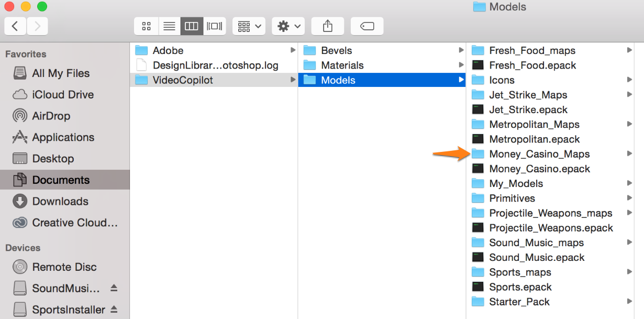This screenshot has height=319, width=644.
Task: Switch to icon view mode
Action: 147,26
